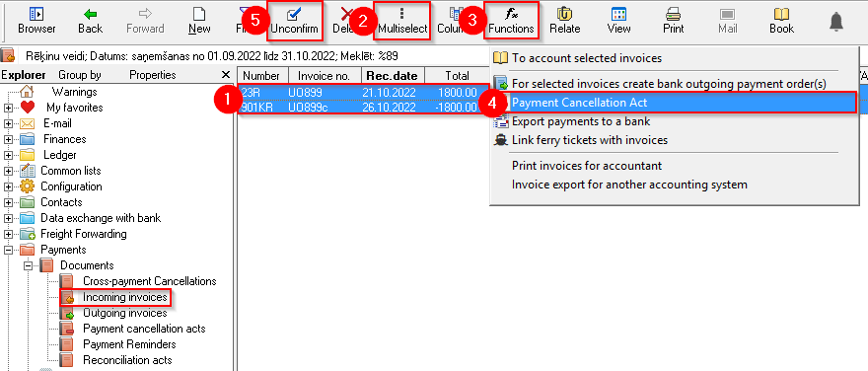This screenshot has width=868, height=371.
Task: Click the filter description bar icon
Action: point(8,56)
